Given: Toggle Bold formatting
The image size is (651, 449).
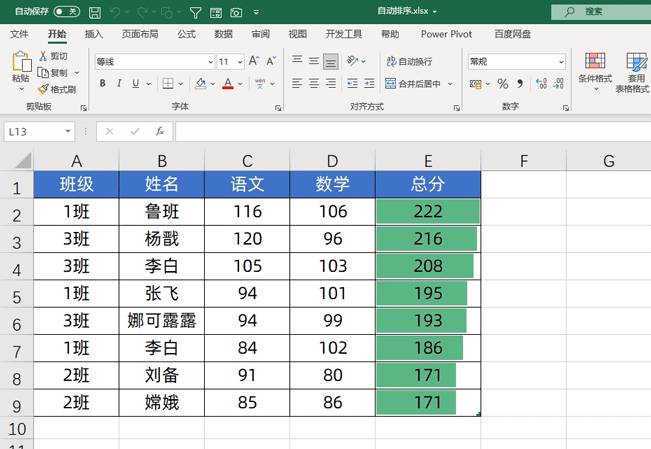Looking at the screenshot, I should [103, 83].
